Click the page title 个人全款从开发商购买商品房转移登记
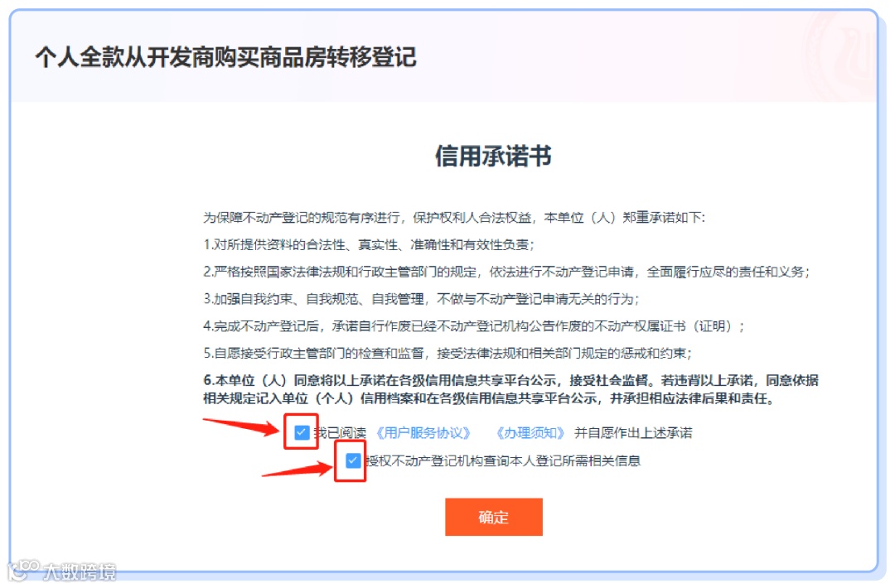This screenshot has width=895, height=588. (226, 57)
